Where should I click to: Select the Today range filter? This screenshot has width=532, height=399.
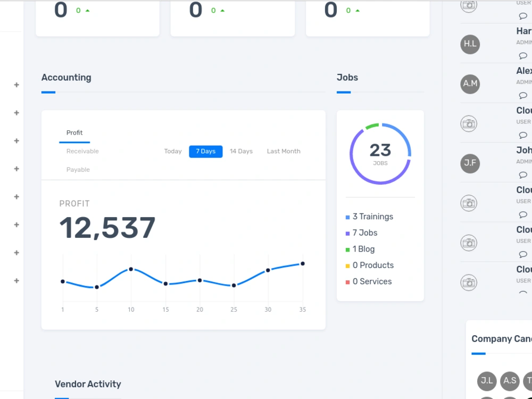[x=173, y=151]
